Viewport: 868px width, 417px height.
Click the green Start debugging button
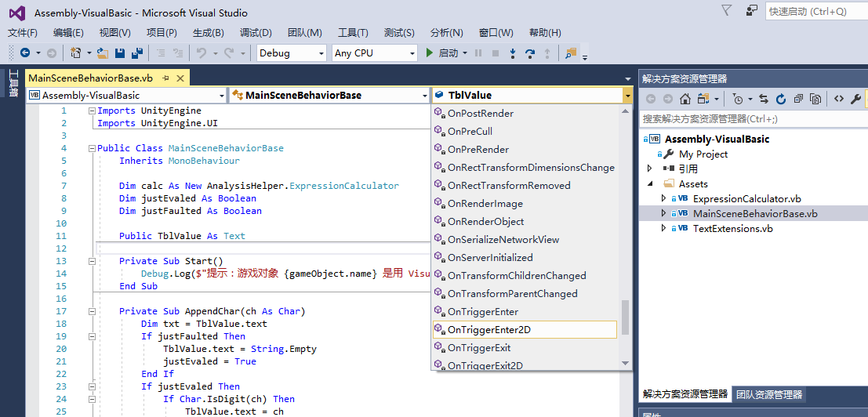click(x=429, y=53)
